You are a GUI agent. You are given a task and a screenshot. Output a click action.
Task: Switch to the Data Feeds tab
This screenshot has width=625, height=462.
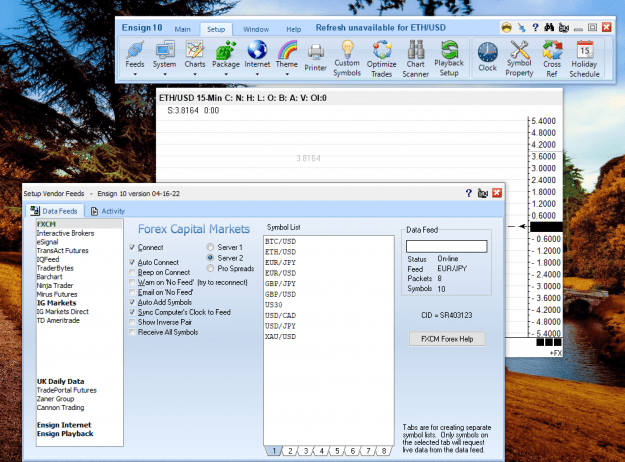(x=55, y=211)
